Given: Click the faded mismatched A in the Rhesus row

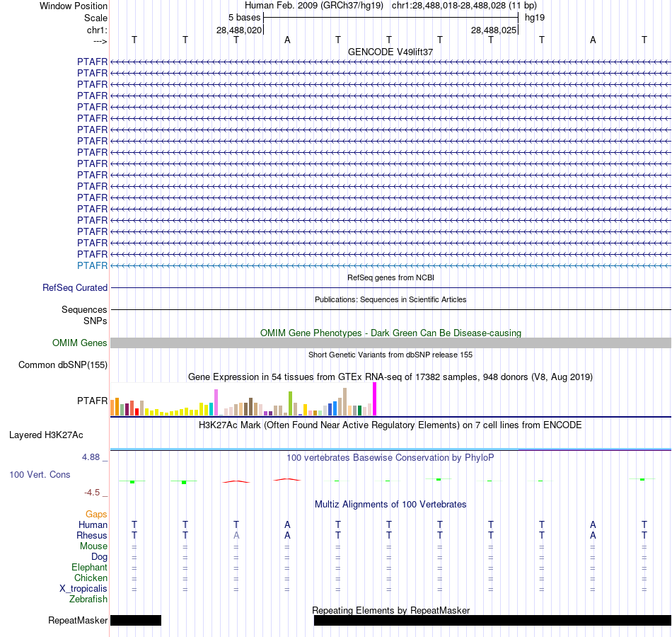Looking at the screenshot, I should (236, 535).
